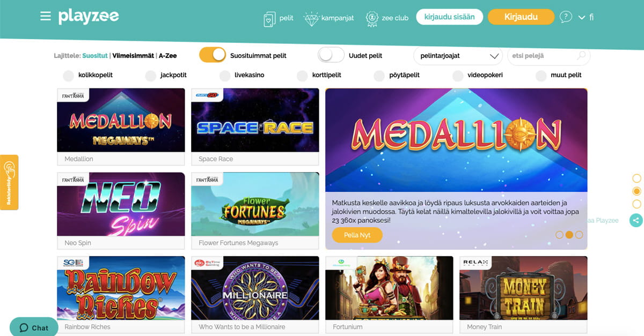The image size is (644, 336).
Task: Click the Playzee logo
Action: coord(89,17)
